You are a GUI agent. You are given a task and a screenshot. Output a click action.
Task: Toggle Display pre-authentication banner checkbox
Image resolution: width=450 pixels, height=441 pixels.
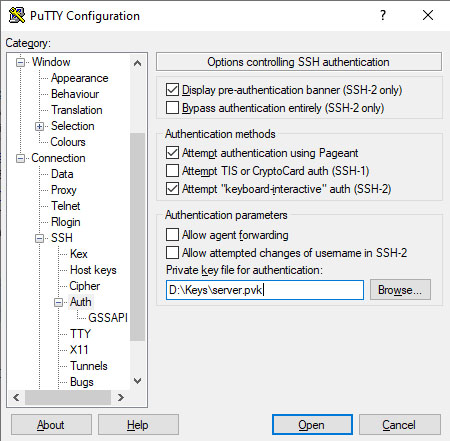172,90
